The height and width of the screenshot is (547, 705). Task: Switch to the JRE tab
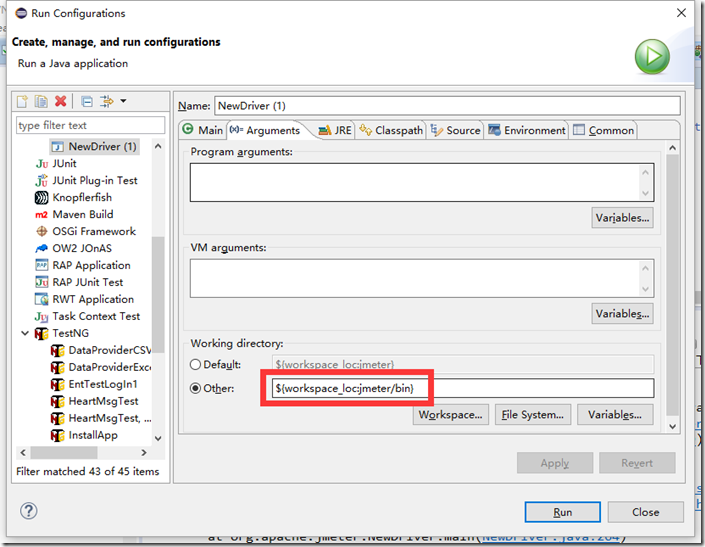click(x=335, y=130)
